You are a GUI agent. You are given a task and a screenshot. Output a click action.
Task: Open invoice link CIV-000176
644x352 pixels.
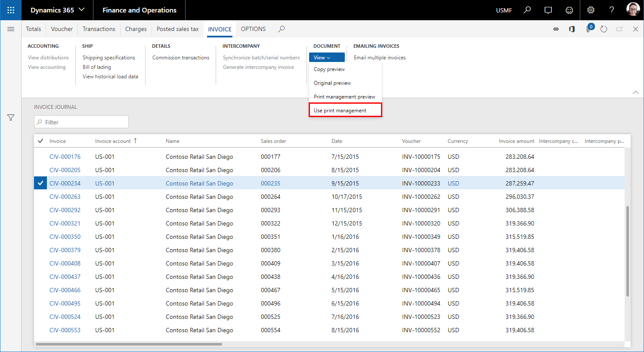pos(65,157)
